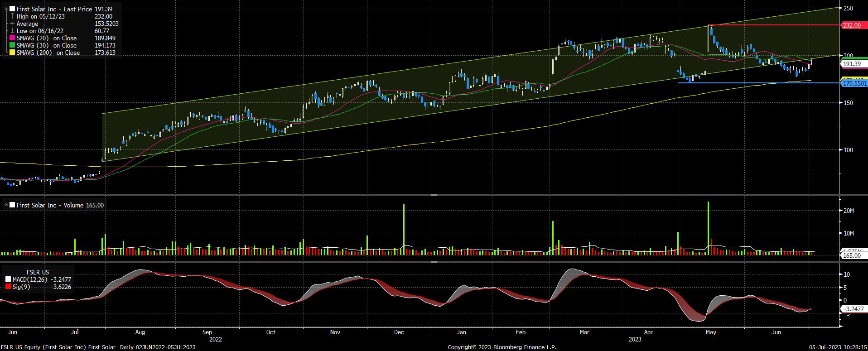
Task: Click the 'FSLR US' MACD legend title
Action: [x=38, y=272]
